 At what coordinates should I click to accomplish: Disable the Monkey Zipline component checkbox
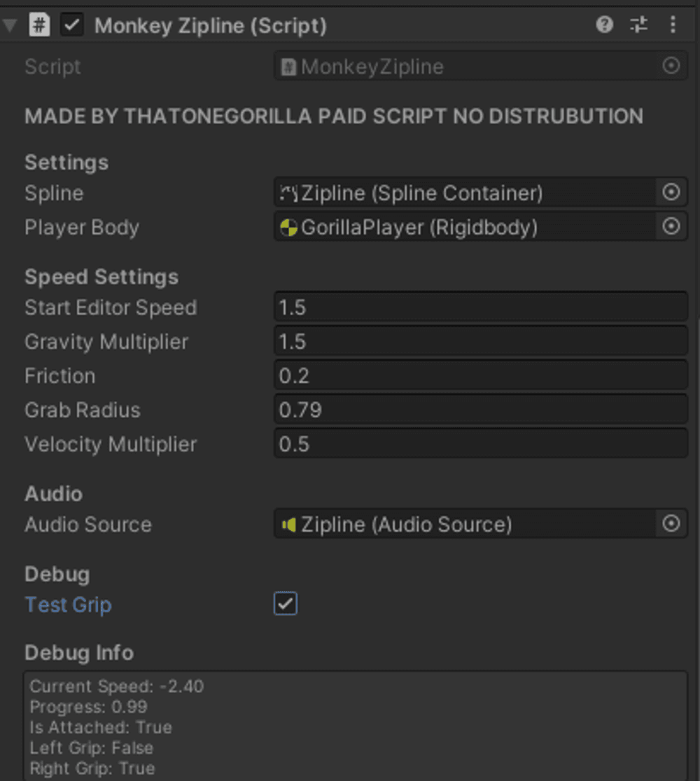pos(72,26)
